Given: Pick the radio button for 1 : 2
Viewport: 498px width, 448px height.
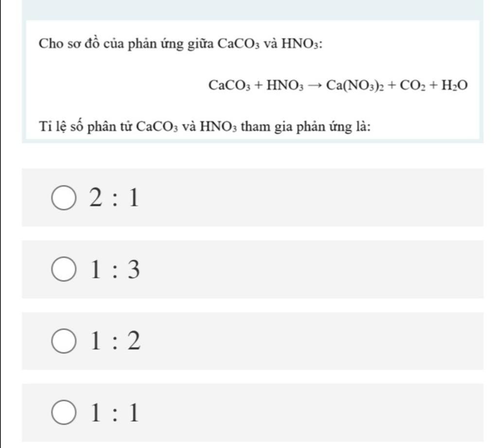Looking at the screenshot, I should (x=64, y=342).
